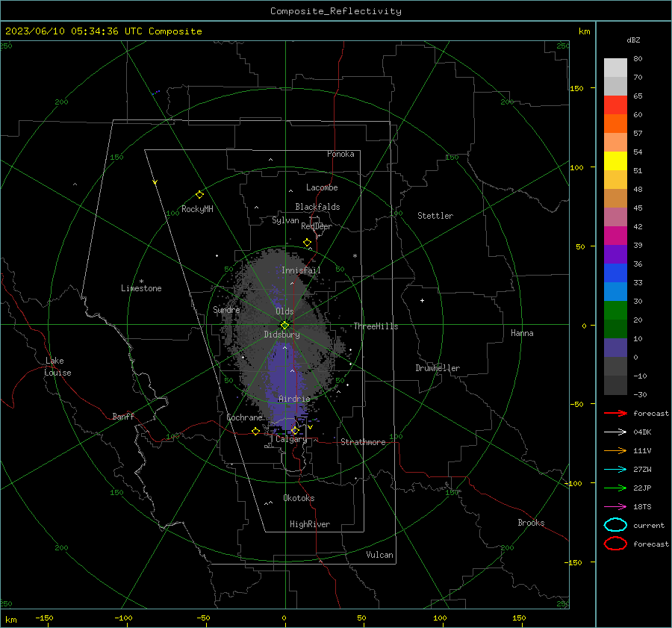Screen dimensions: 672x628
Task: Click the cyan 27ZW arrow icon
Action: [615, 470]
